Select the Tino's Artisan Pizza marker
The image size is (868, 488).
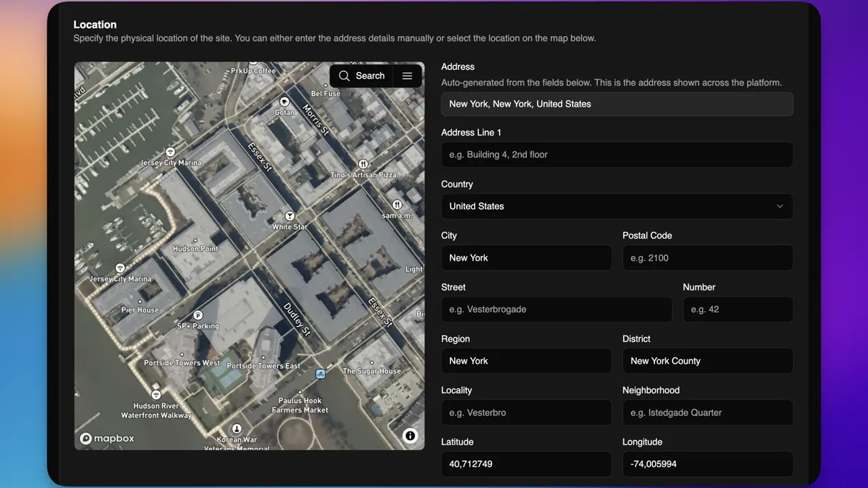363,164
